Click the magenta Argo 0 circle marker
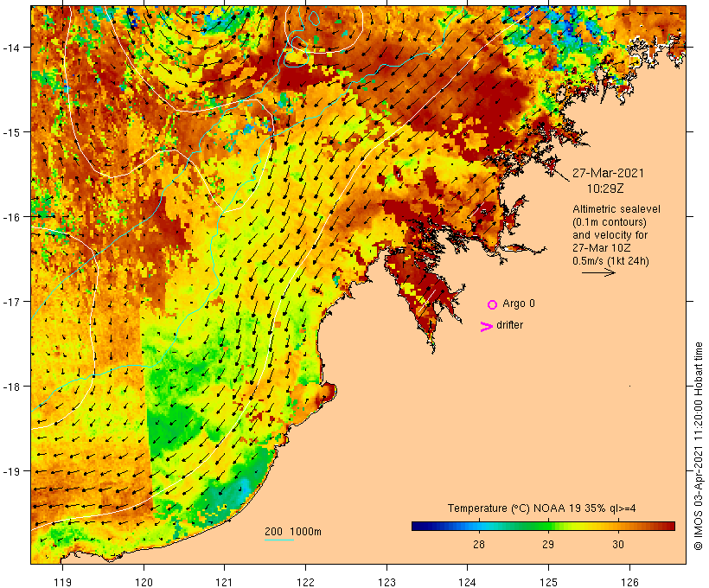Viewport: 709px width, 588px height. point(493,304)
